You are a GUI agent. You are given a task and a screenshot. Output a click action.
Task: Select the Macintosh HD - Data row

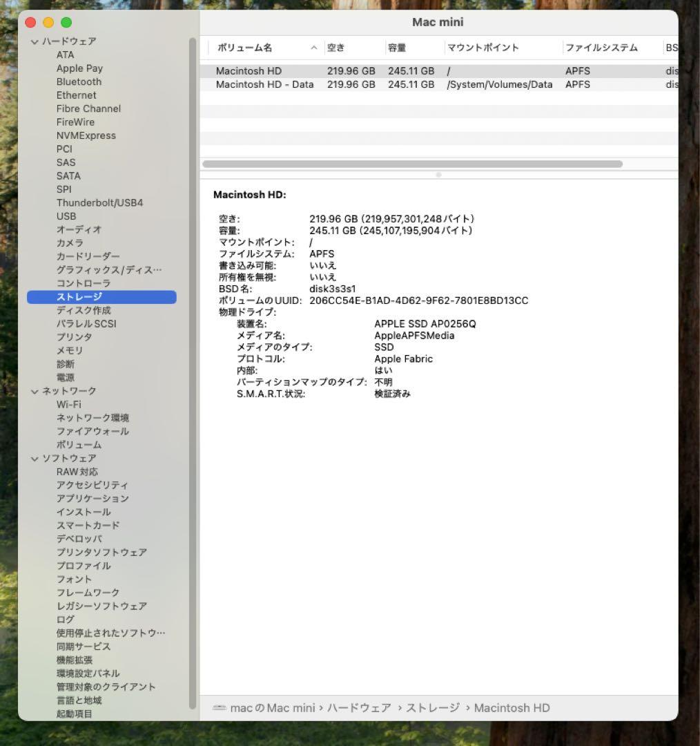coord(439,84)
